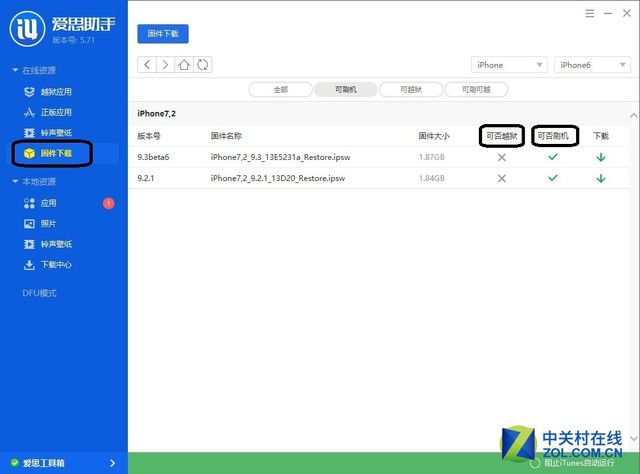Click the home icon in toolbar
The image size is (640, 474).
pyautogui.click(x=184, y=65)
